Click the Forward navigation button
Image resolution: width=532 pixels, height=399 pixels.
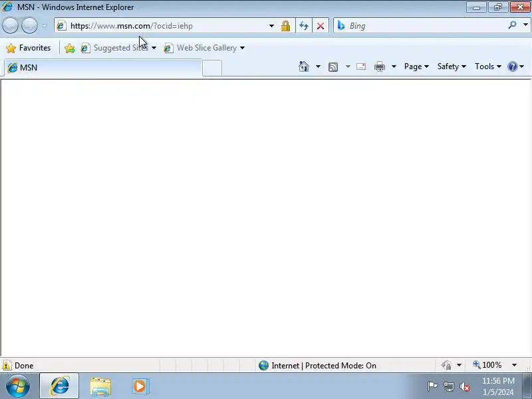coord(29,25)
